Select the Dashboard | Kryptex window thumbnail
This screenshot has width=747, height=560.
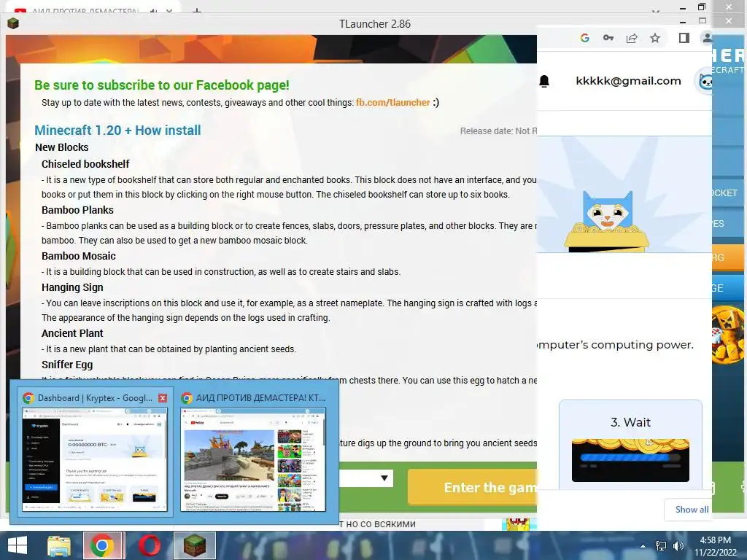(x=94, y=452)
